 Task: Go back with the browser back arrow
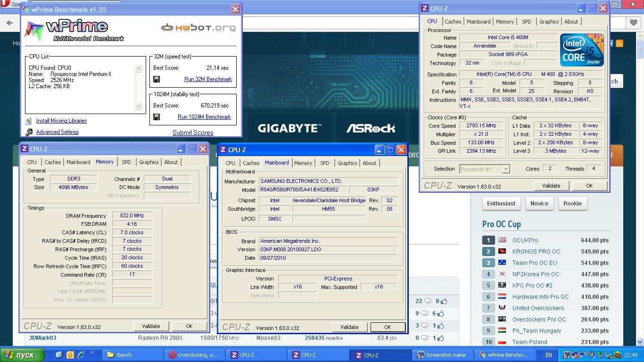click(9, 23)
